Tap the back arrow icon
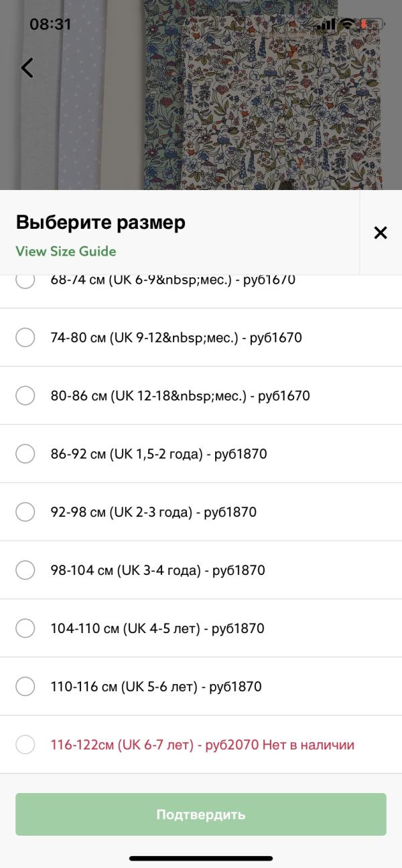This screenshot has height=868, width=402. [27, 68]
